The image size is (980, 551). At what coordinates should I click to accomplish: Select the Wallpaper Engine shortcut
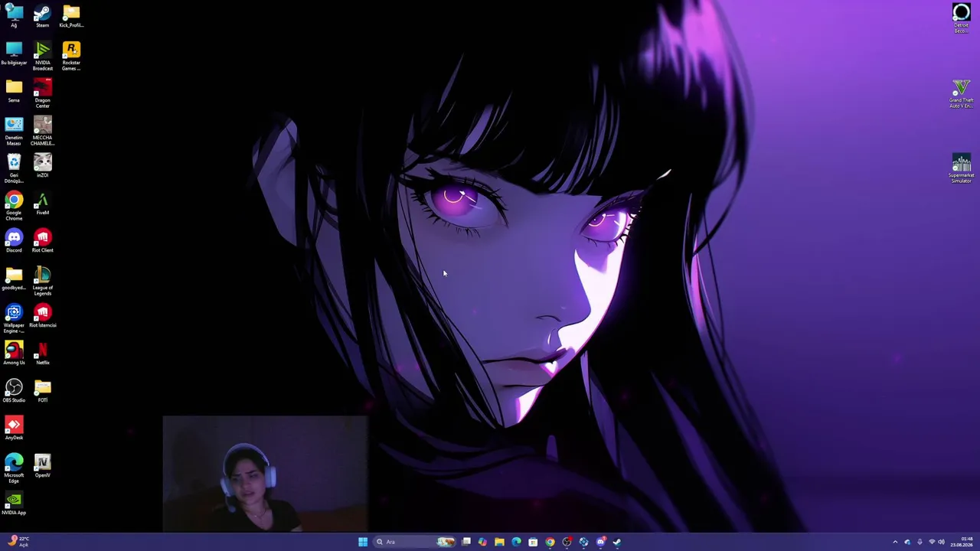[x=14, y=319]
